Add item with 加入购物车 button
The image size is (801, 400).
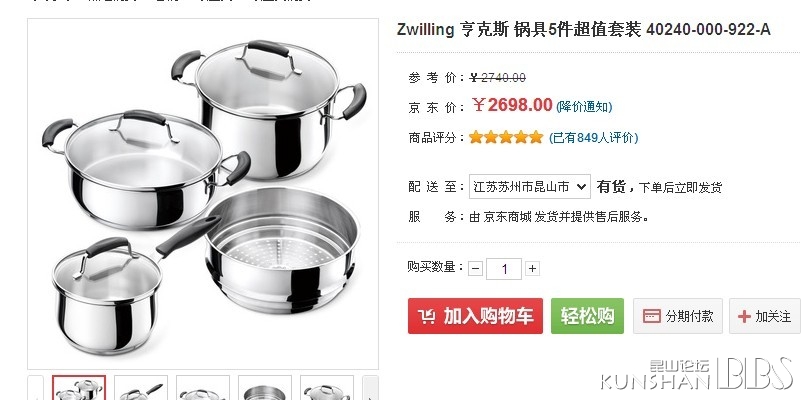[475, 316]
